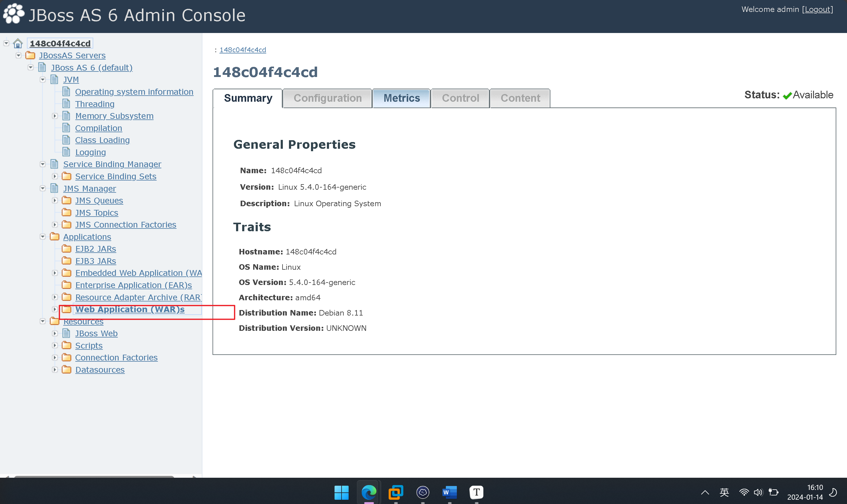Open Word from the taskbar

point(449,492)
